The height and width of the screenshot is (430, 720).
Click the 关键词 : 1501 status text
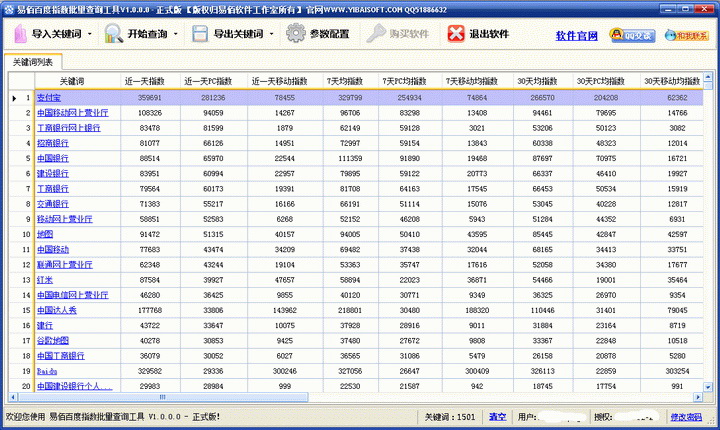450,417
